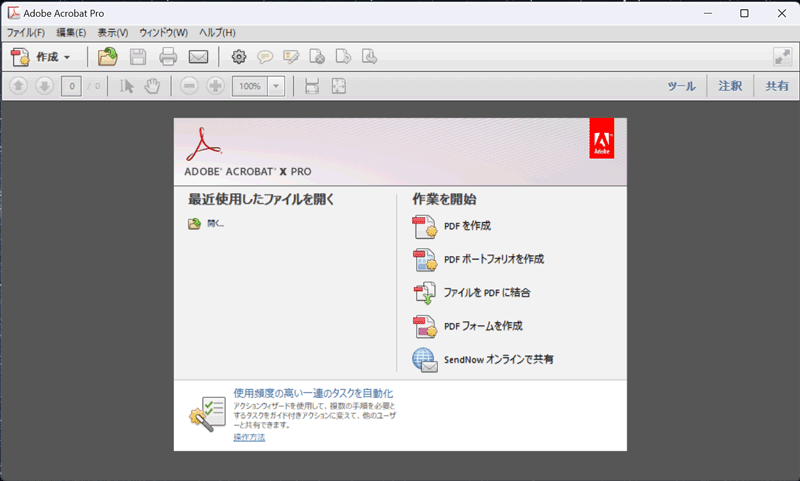Click the fit one full page icon
This screenshot has width=800, height=481.
339,86
